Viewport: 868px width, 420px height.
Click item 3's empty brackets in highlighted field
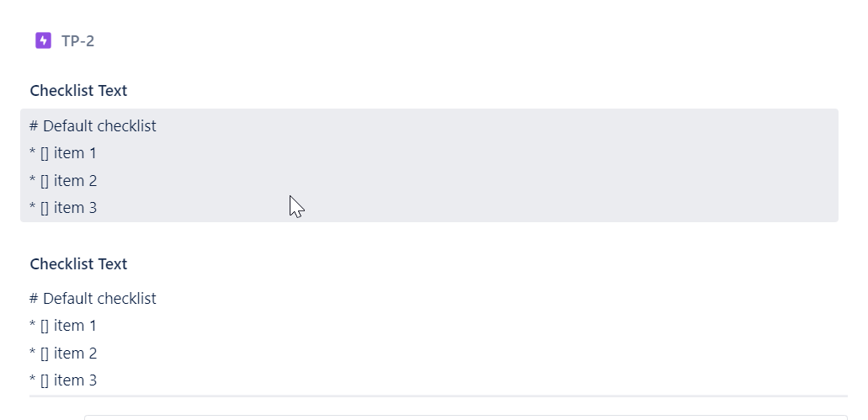pos(45,208)
